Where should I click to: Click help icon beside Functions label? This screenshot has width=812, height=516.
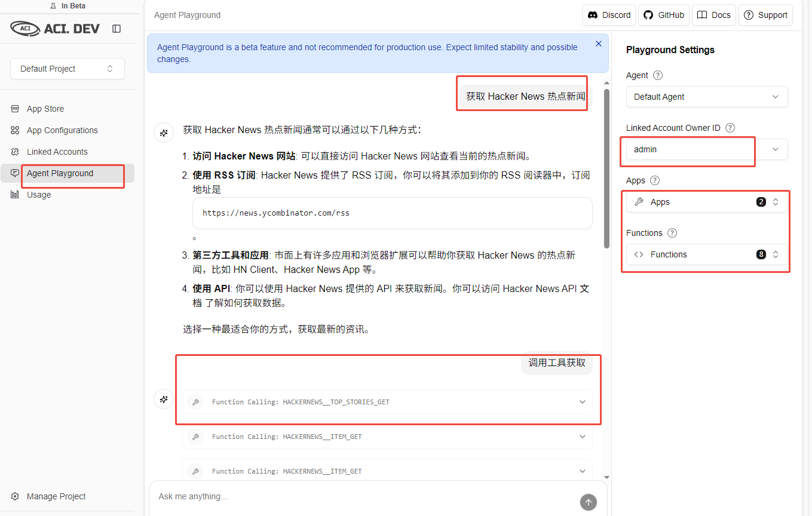point(672,233)
